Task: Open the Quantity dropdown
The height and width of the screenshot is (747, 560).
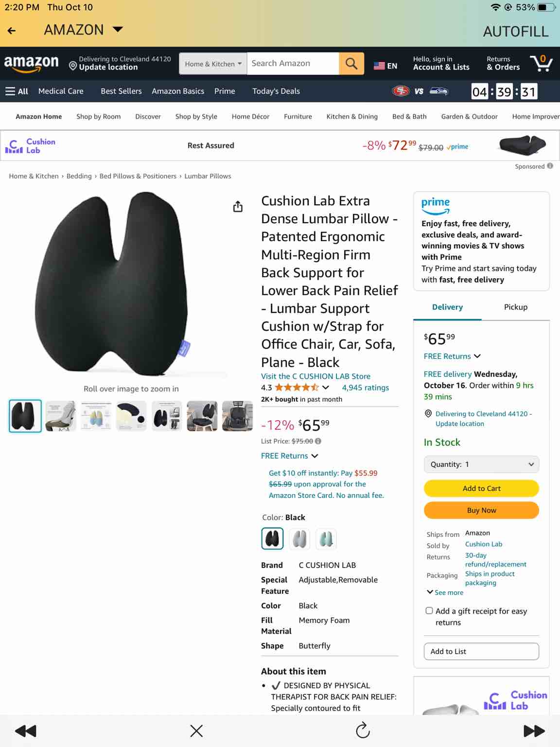Action: 481,464
